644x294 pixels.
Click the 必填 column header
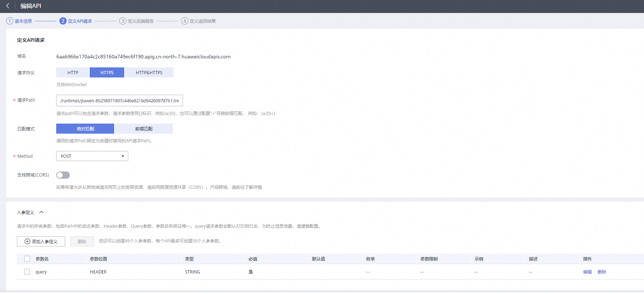coord(253,259)
